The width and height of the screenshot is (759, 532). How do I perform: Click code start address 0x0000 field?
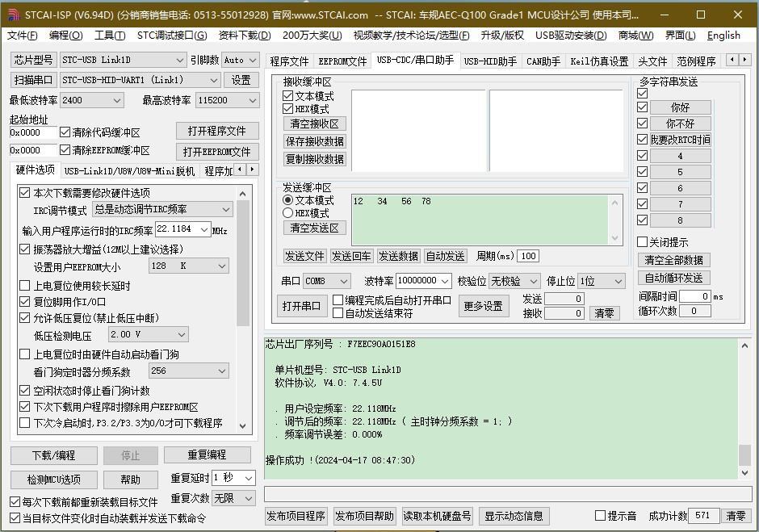click(32, 132)
